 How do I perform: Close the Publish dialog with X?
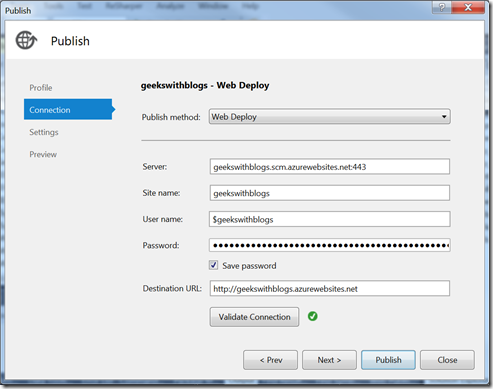coord(468,7)
